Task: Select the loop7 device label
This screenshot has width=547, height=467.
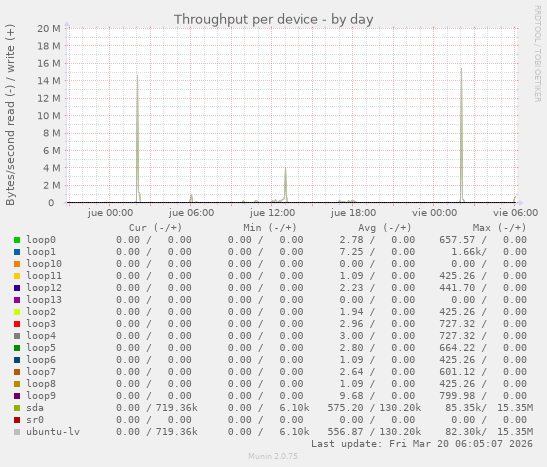Action: [41, 372]
